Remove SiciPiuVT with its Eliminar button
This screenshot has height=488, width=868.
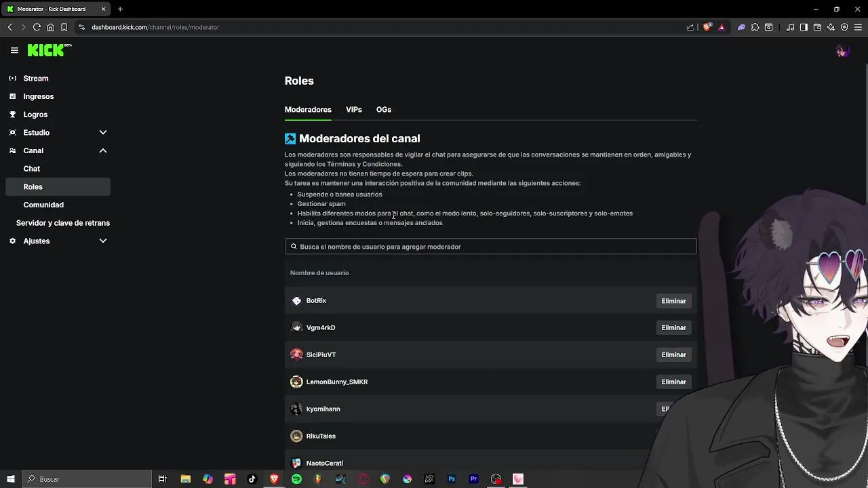pyautogui.click(x=673, y=355)
